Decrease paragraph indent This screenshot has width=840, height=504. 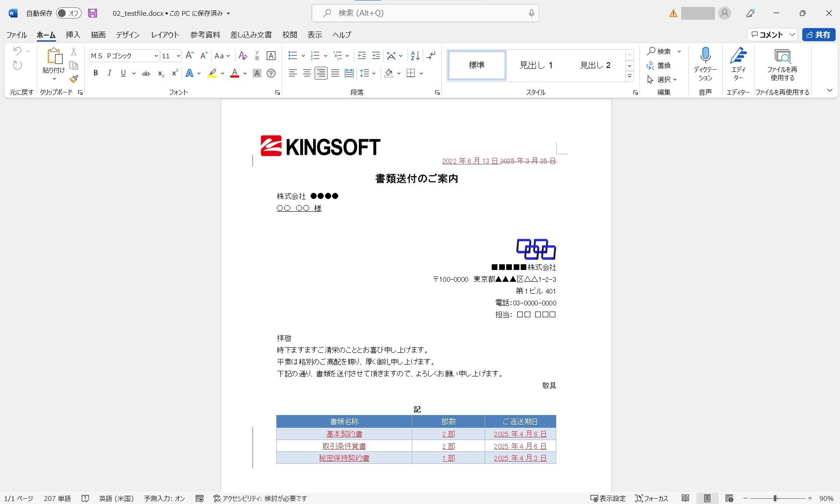coord(362,56)
